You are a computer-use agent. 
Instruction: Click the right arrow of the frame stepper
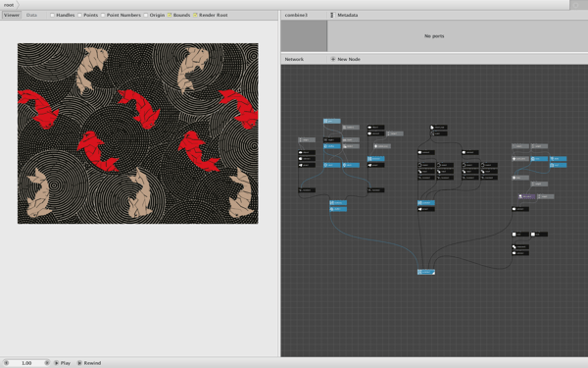(x=47, y=363)
